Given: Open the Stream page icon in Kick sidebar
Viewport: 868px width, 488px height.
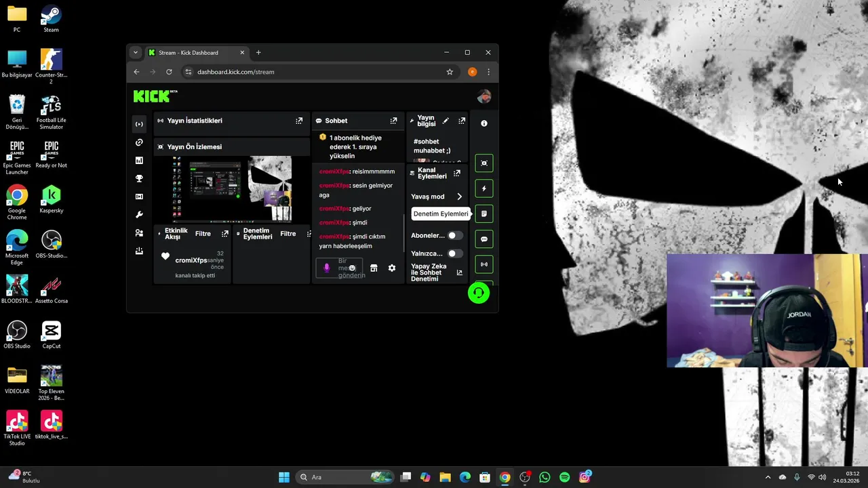Looking at the screenshot, I should pos(139,124).
